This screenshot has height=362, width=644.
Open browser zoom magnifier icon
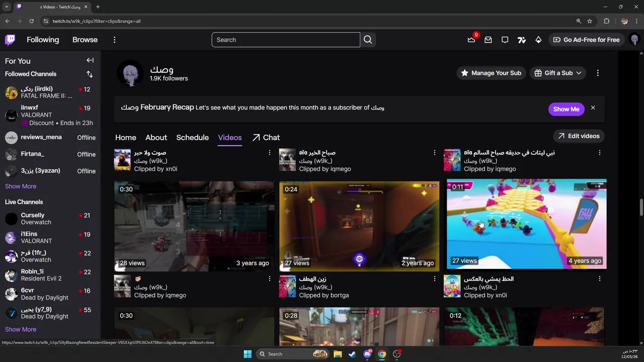[x=579, y=21]
